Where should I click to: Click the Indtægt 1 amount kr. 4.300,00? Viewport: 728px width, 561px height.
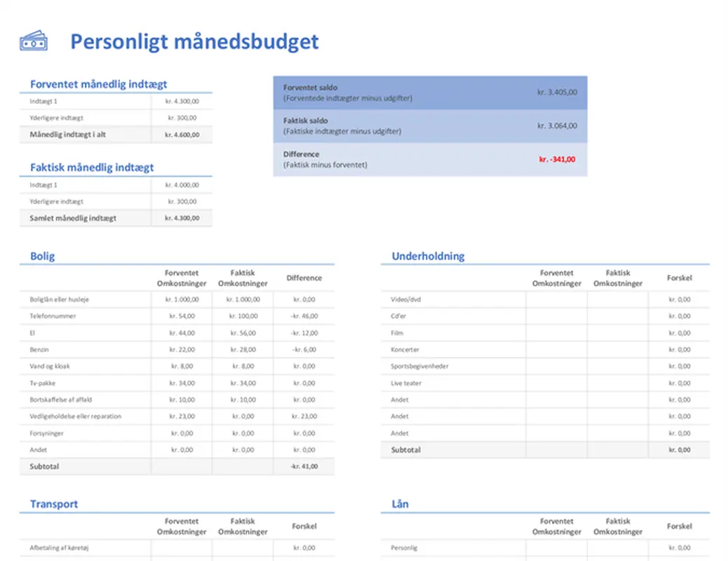tap(182, 101)
